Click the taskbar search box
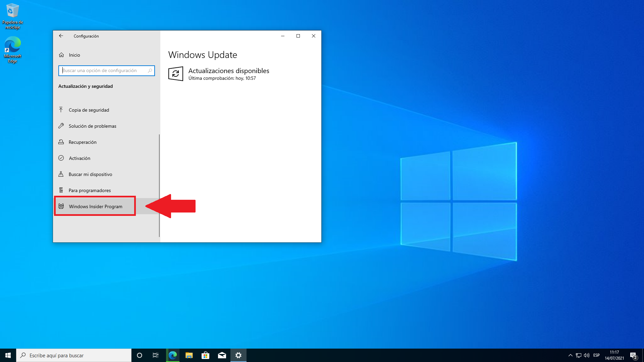This screenshot has height=362, width=644. coord(74,355)
